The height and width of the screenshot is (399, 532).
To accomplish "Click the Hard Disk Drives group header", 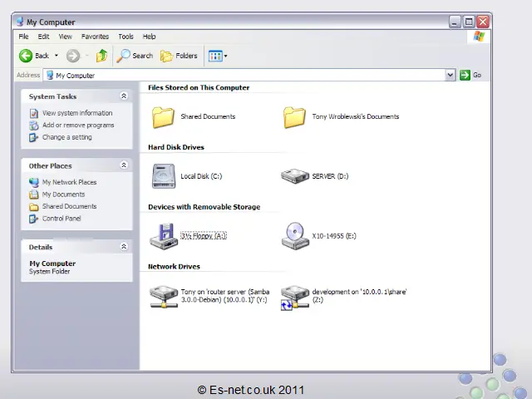I will (x=176, y=147).
